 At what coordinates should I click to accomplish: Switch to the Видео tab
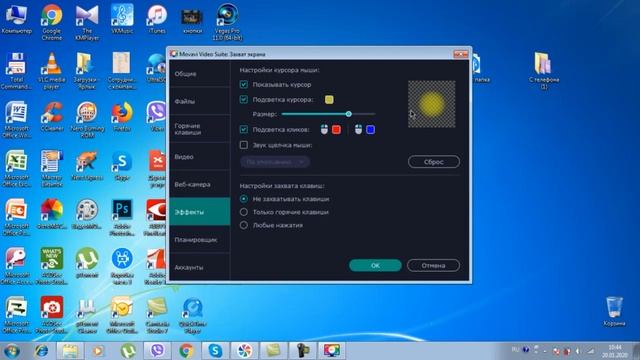pyautogui.click(x=200, y=157)
